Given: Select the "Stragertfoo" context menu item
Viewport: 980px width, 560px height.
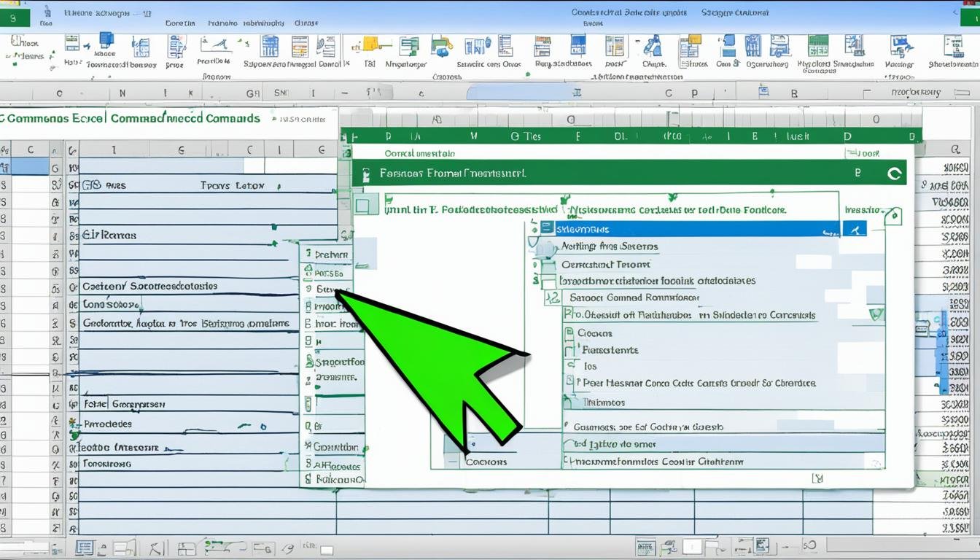Looking at the screenshot, I should pos(339,362).
